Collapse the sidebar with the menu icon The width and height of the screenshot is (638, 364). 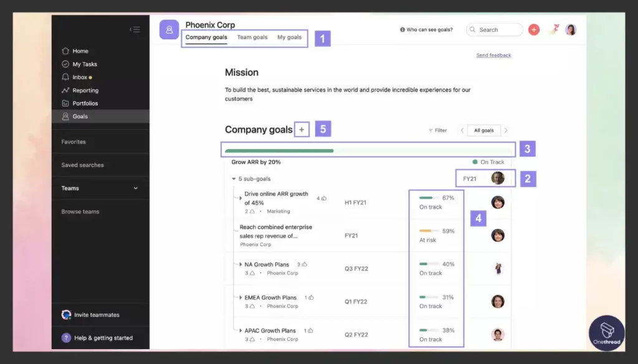pyautogui.click(x=135, y=29)
